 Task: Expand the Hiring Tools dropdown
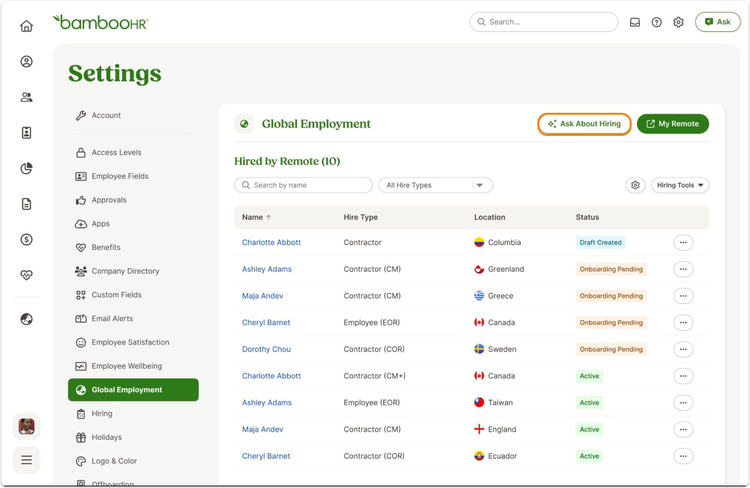click(680, 185)
